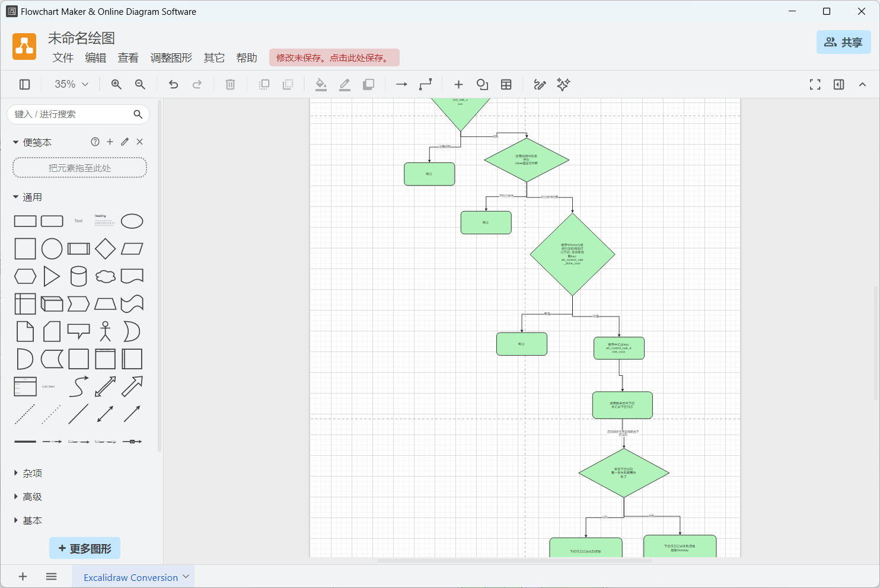Click the fill color bucket icon

(321, 85)
